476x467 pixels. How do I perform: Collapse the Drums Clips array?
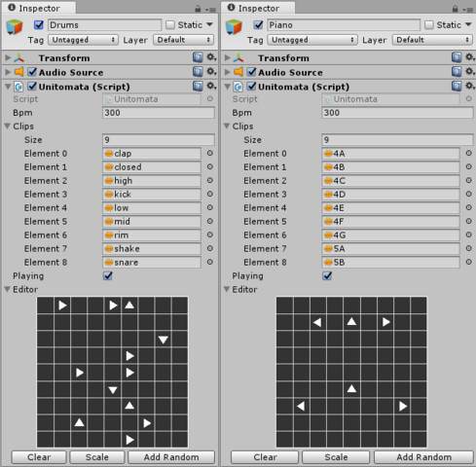click(x=8, y=126)
